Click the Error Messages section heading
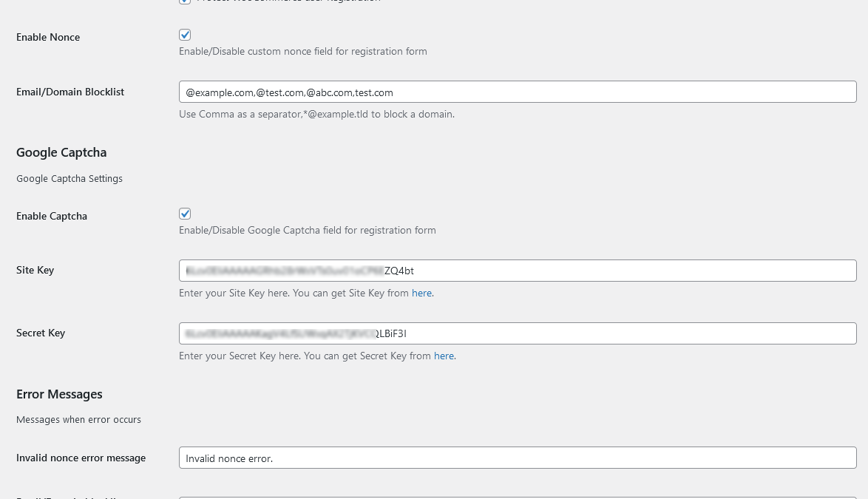Viewport: 868px width, 499px height. [59, 394]
